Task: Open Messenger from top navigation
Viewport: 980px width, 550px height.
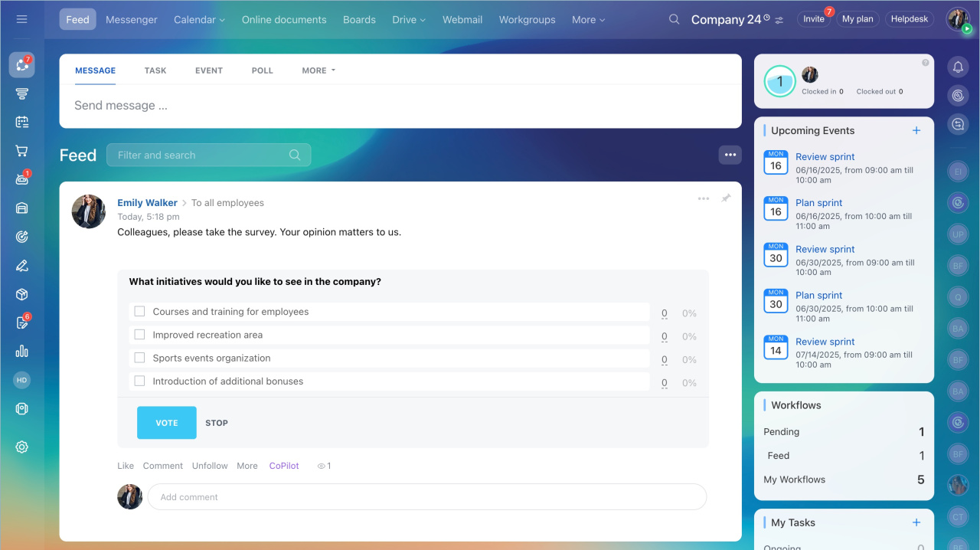Action: coord(132,20)
